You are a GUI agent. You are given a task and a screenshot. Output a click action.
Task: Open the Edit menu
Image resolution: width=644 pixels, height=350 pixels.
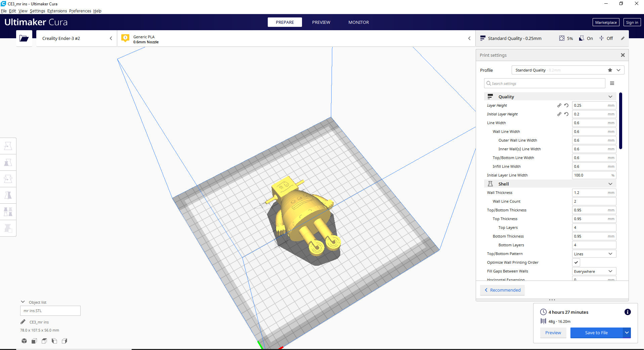[x=12, y=11]
